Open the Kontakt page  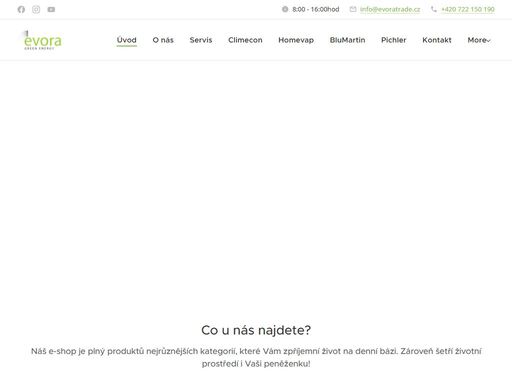tap(437, 40)
